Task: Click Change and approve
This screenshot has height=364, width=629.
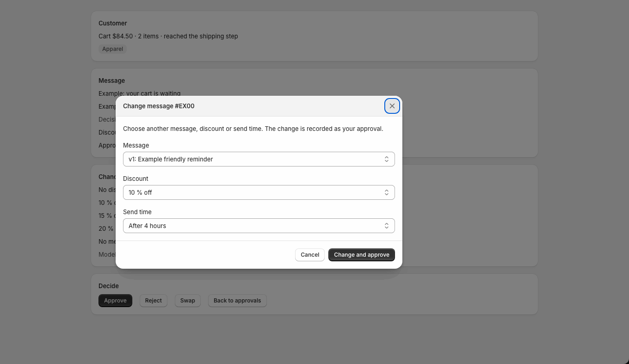Action: tap(362, 255)
